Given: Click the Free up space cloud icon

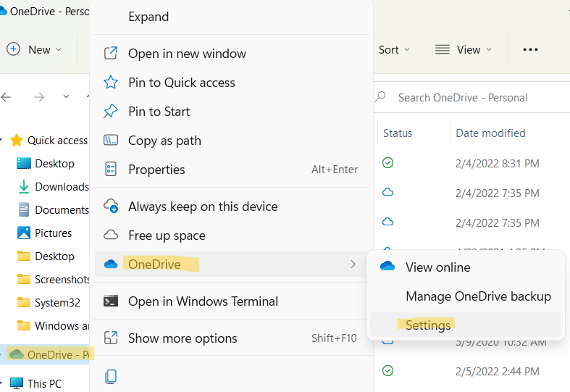Looking at the screenshot, I should (111, 235).
